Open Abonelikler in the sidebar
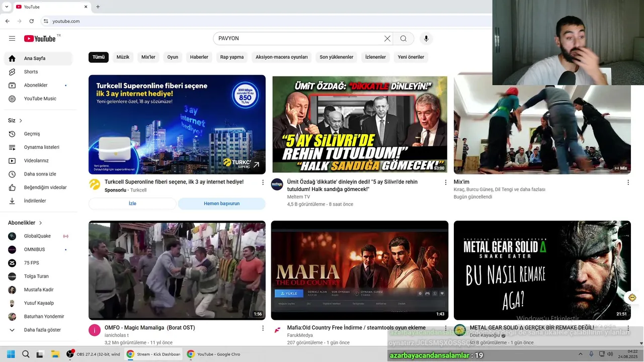The height and width of the screenshot is (362, 644). coord(38,85)
